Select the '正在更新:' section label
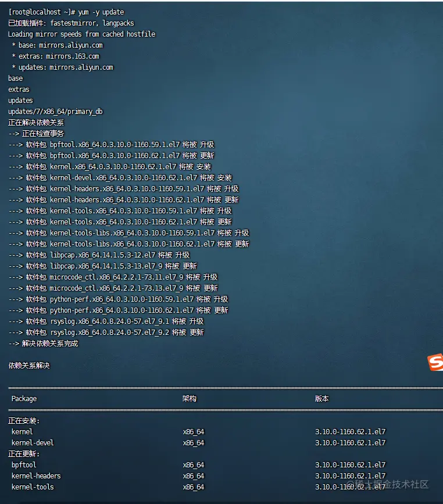Image resolution: width=443 pixels, height=504 pixels. point(24,454)
